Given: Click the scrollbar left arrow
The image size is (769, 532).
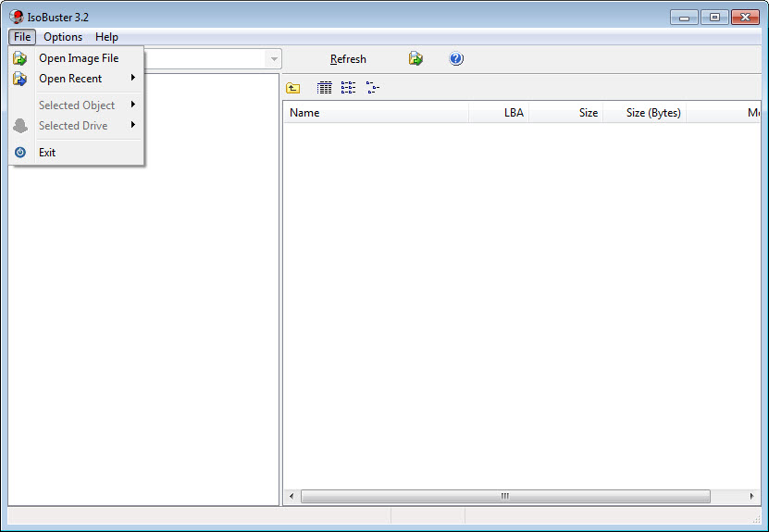Looking at the screenshot, I should pyautogui.click(x=291, y=496).
